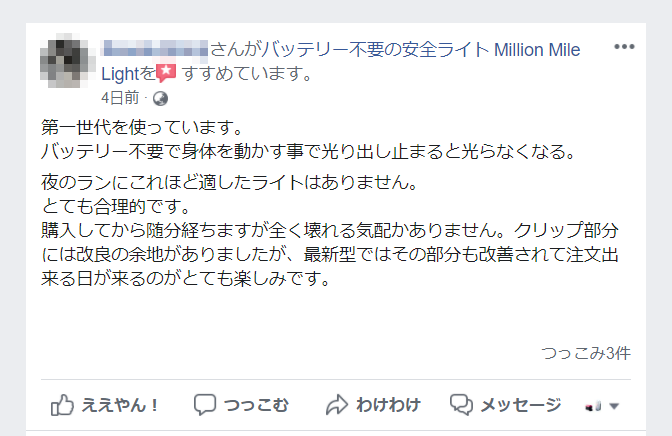Click the speech bubble comment icon
Viewport: 672px width, 436px height.
click(x=205, y=404)
